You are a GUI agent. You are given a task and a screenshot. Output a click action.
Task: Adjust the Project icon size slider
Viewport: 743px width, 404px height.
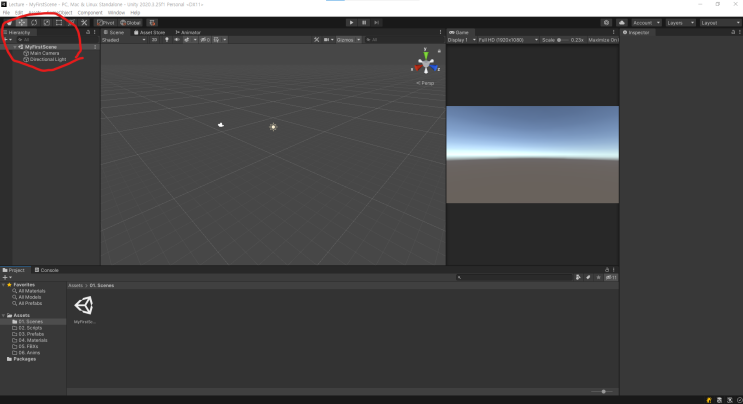(602, 392)
